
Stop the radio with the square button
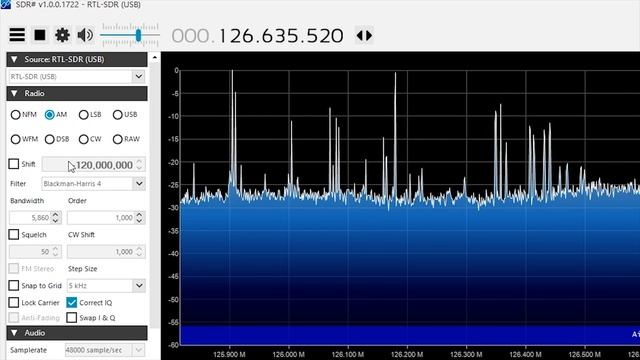coord(40,35)
